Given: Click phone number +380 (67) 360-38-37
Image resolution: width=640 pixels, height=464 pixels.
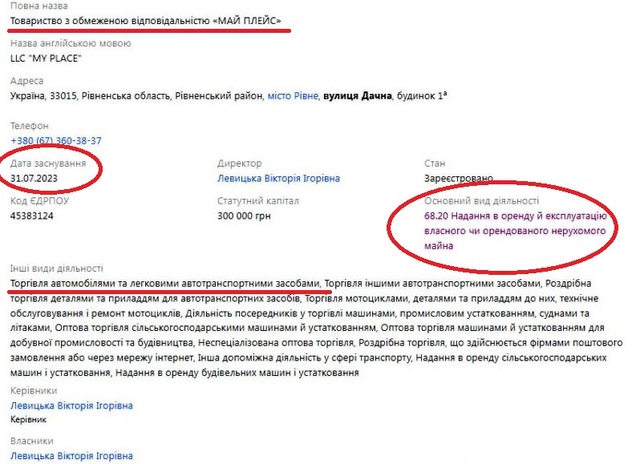Looking at the screenshot, I should pos(55,141).
